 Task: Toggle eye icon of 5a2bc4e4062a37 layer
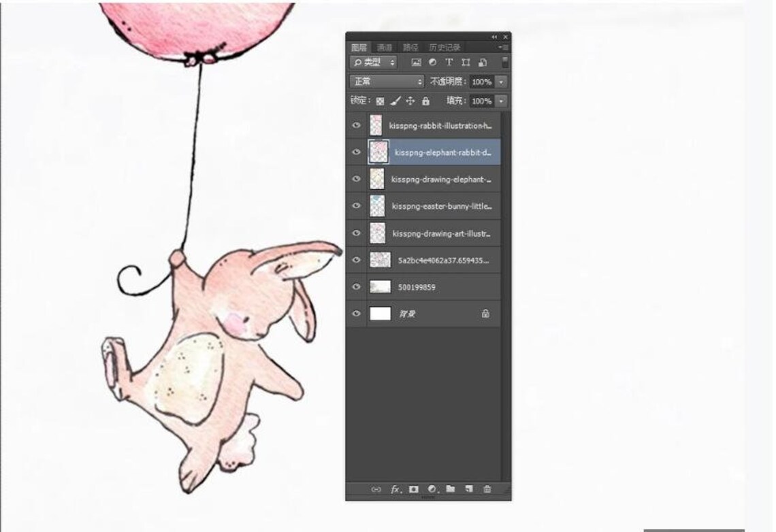coord(356,260)
